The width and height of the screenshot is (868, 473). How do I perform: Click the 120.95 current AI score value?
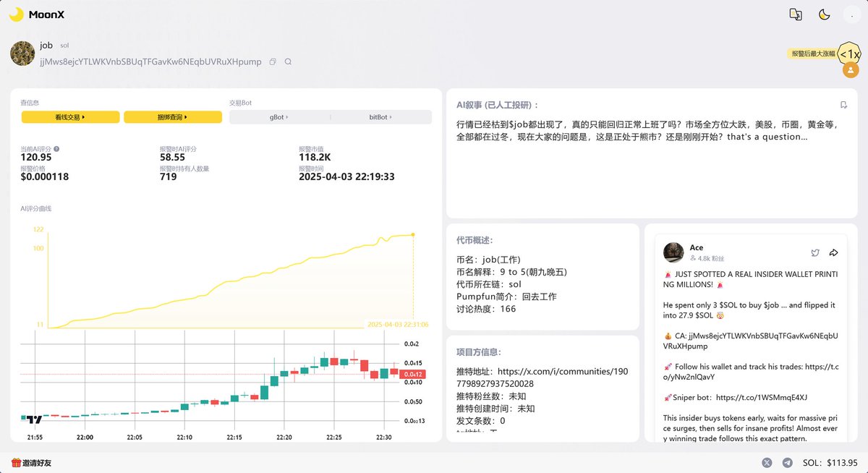(x=36, y=157)
